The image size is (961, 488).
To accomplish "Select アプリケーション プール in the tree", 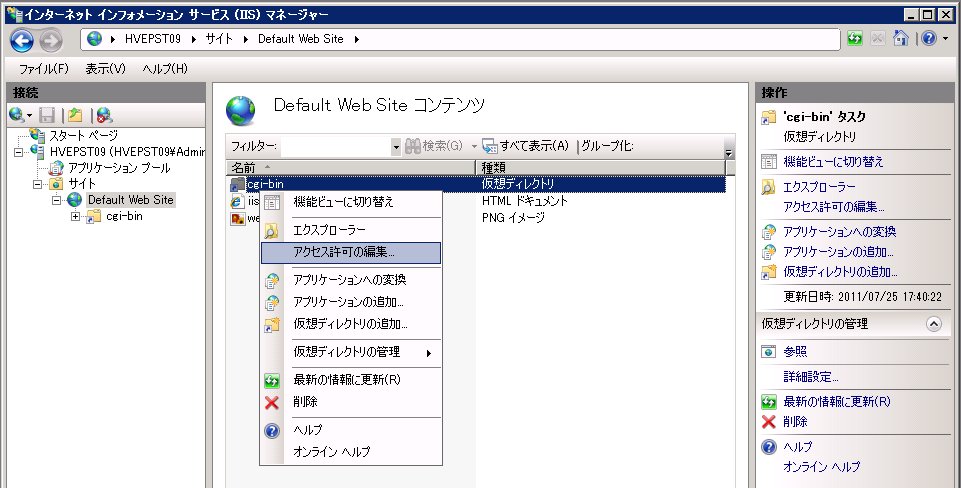I will tap(120, 168).
